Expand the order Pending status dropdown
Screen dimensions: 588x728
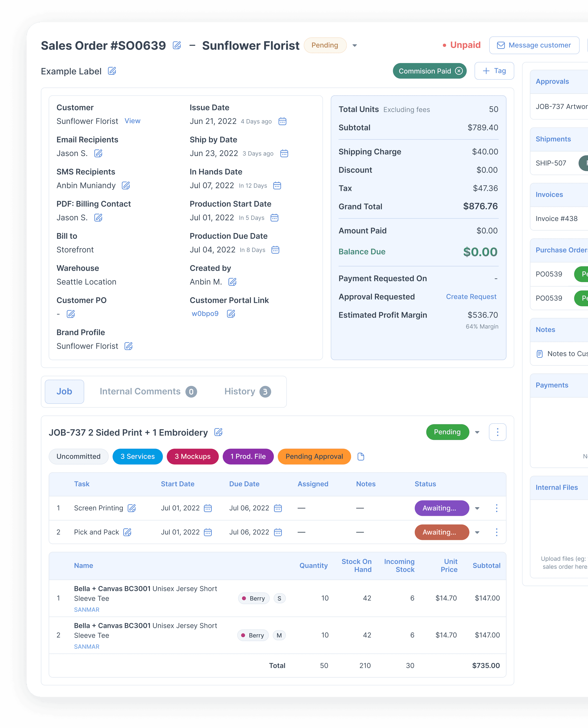tap(355, 45)
